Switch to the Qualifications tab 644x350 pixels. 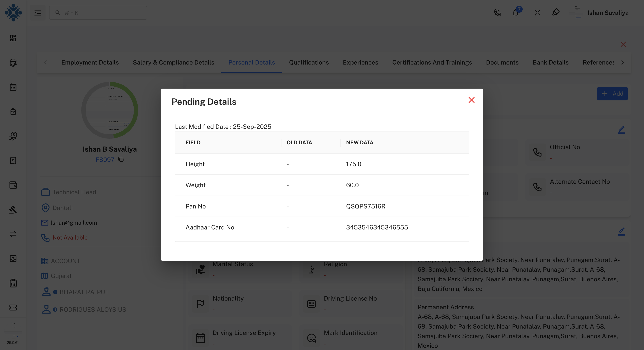(x=309, y=62)
